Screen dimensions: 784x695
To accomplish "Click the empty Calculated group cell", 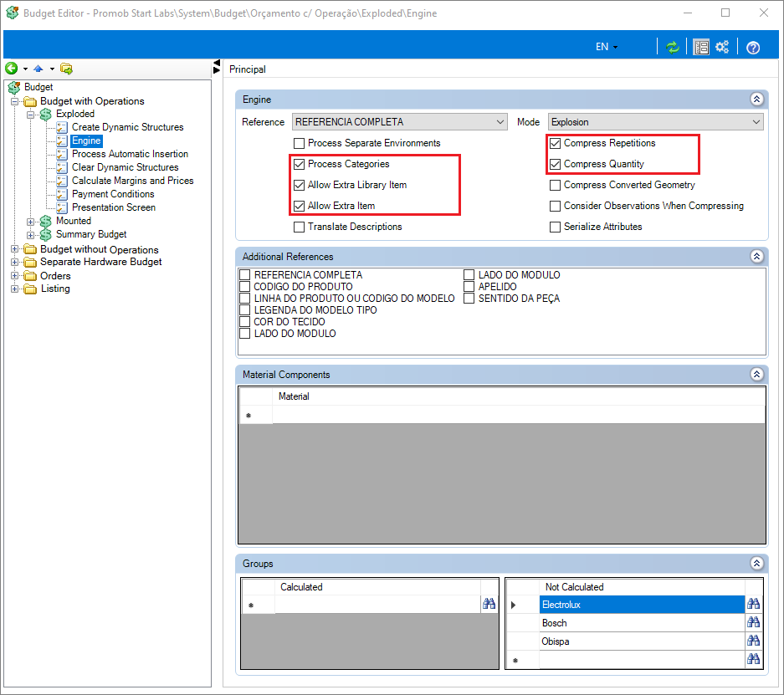I will 377,605.
